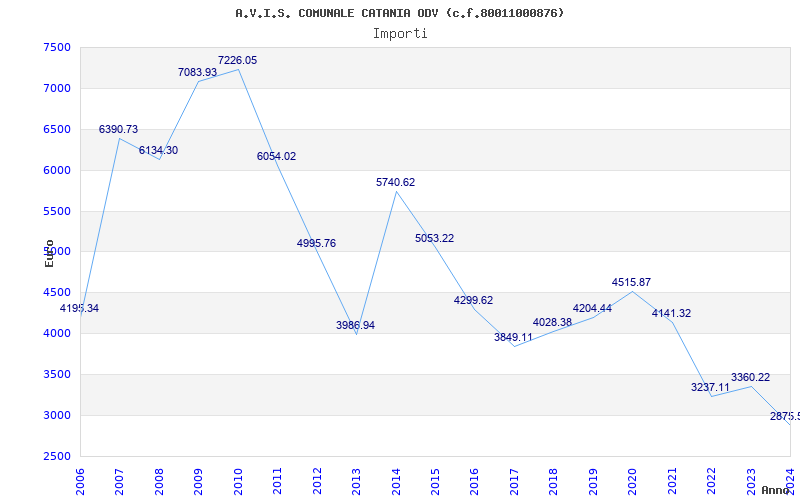This screenshot has width=800, height=500.
Task: Select the X-axis year 2007
Action: pos(119,481)
